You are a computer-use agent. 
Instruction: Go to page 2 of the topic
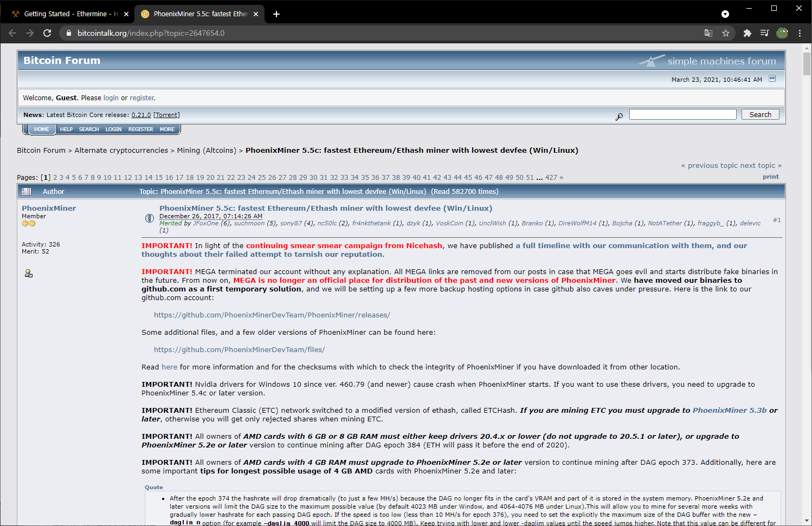point(55,178)
